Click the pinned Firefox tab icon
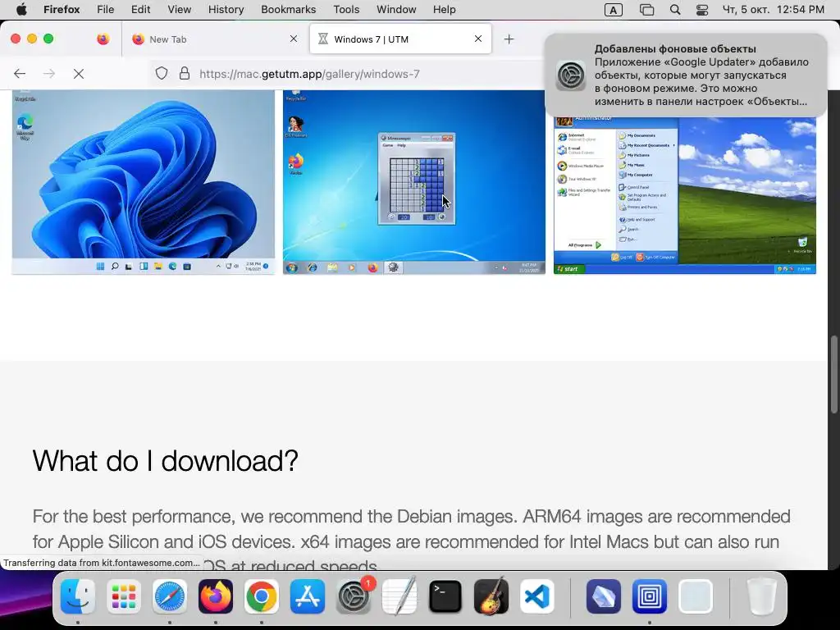This screenshot has width=840, height=630. [x=103, y=39]
